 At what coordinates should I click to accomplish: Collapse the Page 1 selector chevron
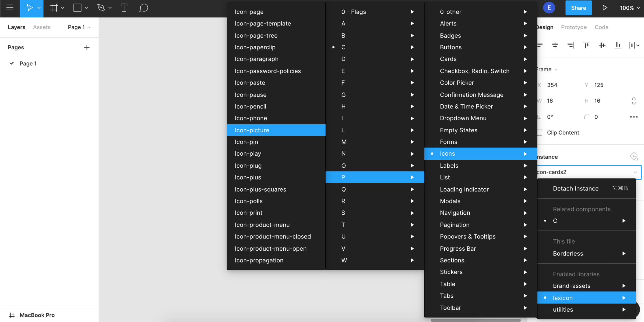tap(89, 27)
